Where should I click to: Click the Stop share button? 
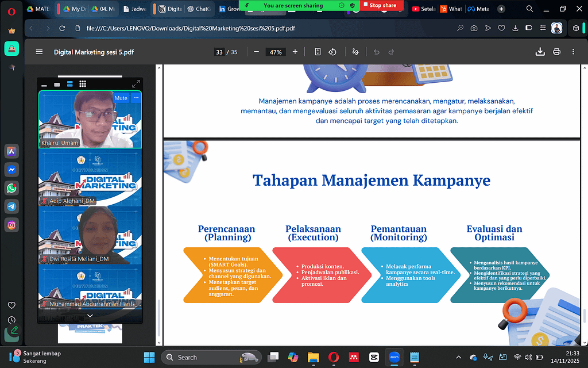coord(378,5)
